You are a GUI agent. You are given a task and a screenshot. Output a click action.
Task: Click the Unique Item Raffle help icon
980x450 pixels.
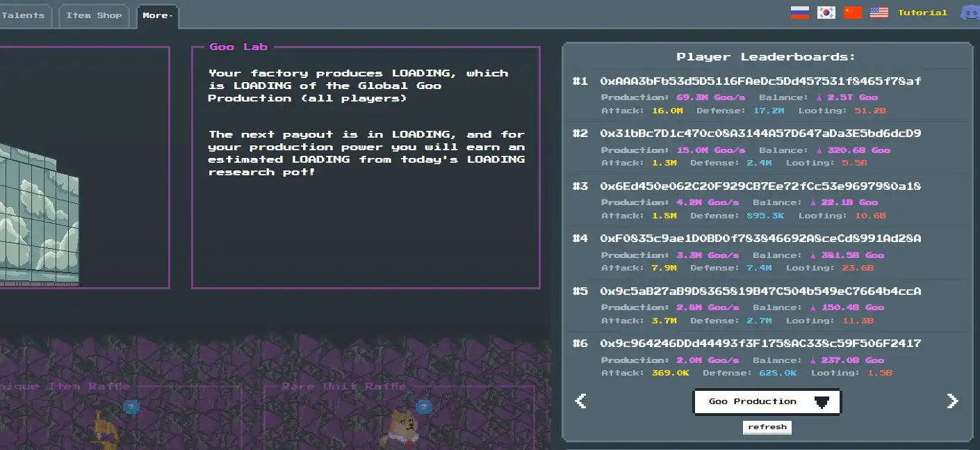(131, 407)
